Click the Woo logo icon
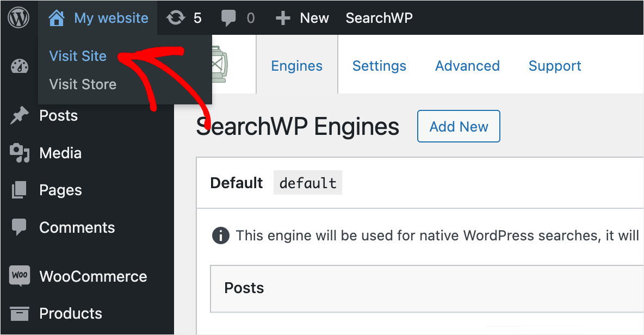 19,276
